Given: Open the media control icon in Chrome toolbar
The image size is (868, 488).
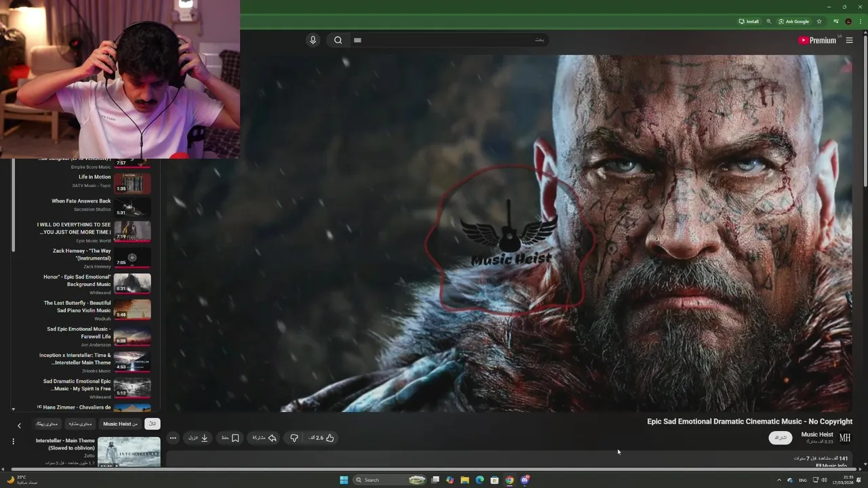Looking at the screenshot, I should pos(835,22).
